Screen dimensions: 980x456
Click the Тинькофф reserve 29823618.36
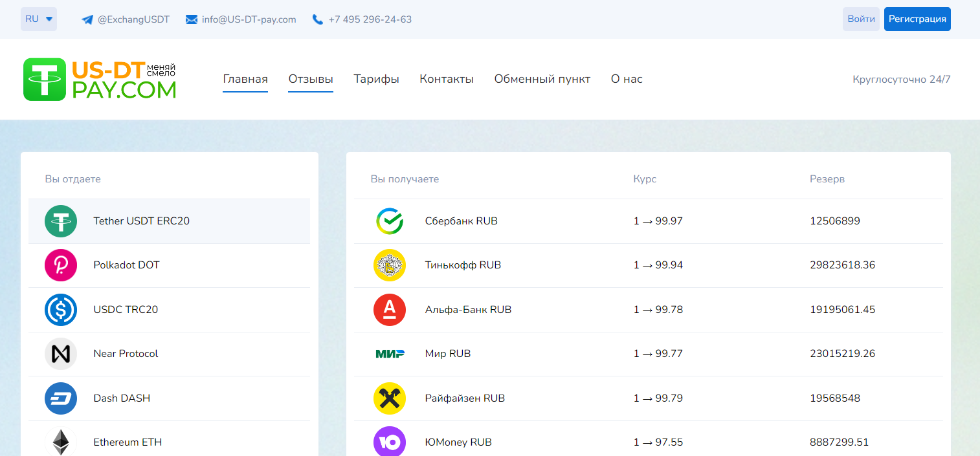click(842, 265)
